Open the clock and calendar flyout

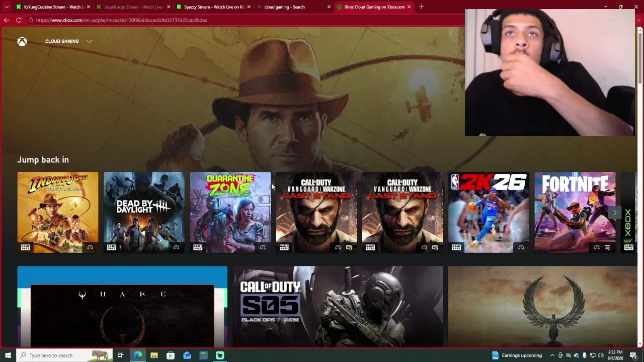[615, 355]
